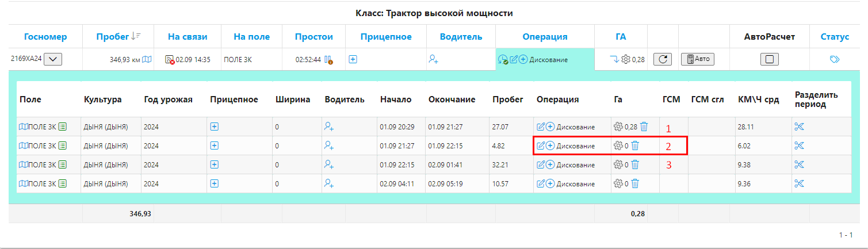
Task: Click the Операция main column header
Action: click(x=545, y=37)
